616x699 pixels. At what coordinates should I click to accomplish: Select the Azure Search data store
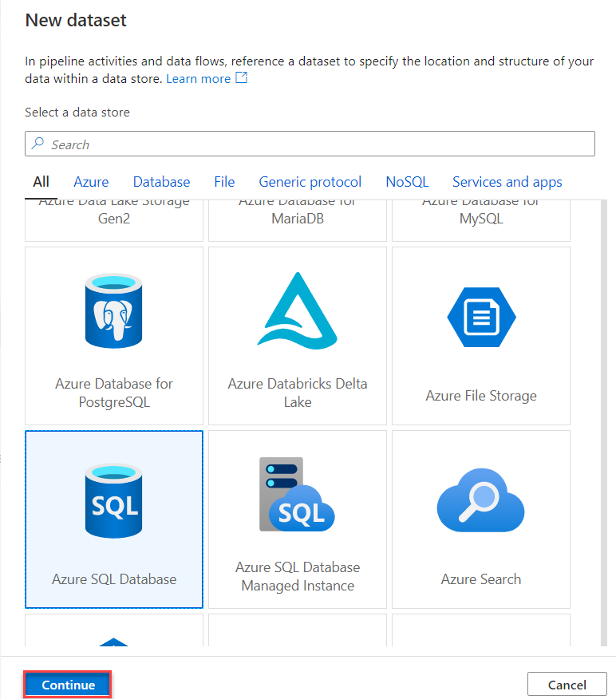coord(480,519)
